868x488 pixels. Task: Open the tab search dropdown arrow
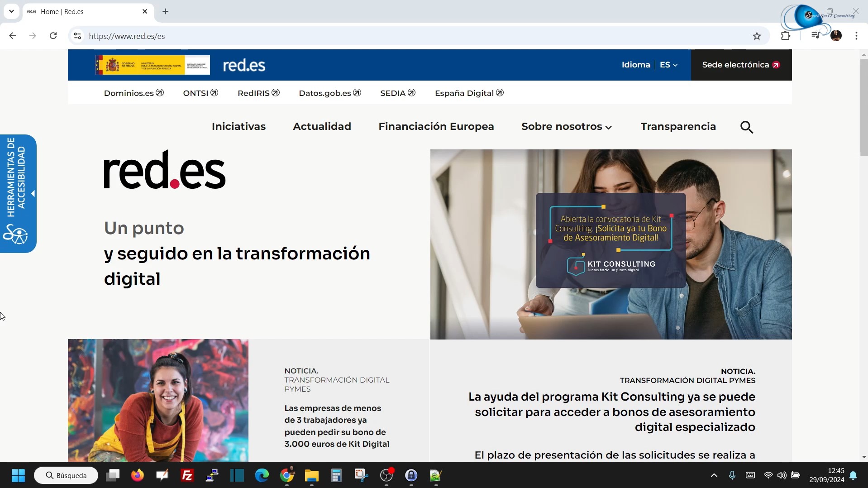pyautogui.click(x=11, y=11)
